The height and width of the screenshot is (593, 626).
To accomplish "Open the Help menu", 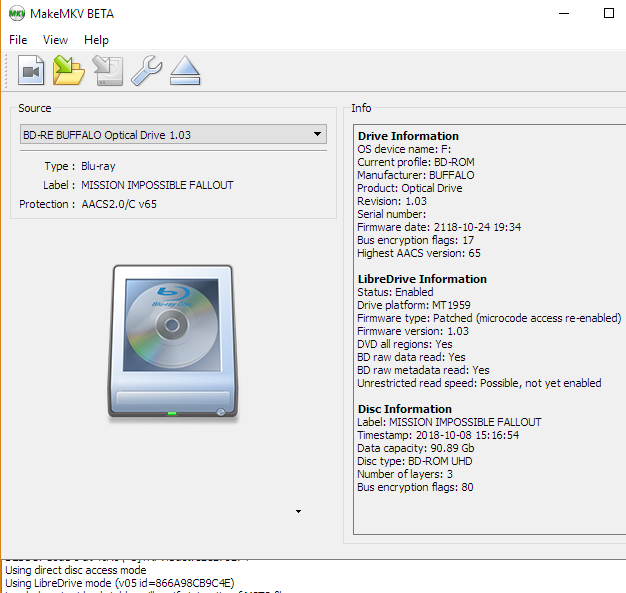I will (96, 40).
